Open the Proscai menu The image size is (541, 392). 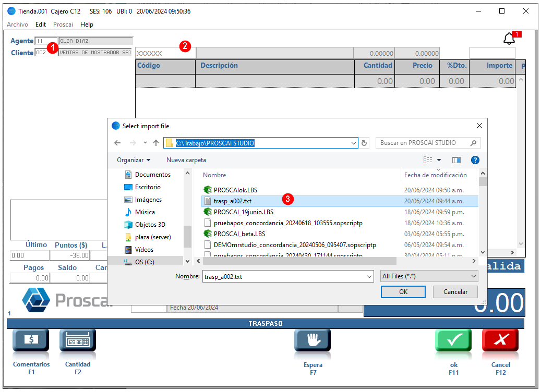pos(63,24)
